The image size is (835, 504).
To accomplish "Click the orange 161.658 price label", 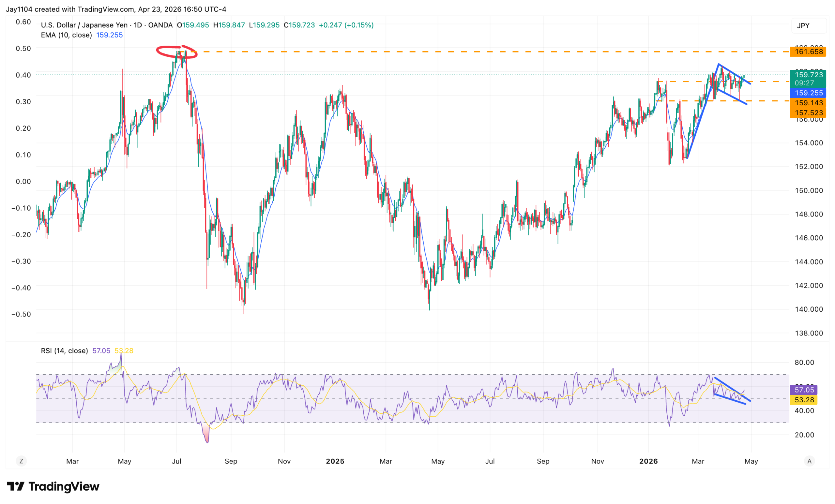I will [x=808, y=52].
